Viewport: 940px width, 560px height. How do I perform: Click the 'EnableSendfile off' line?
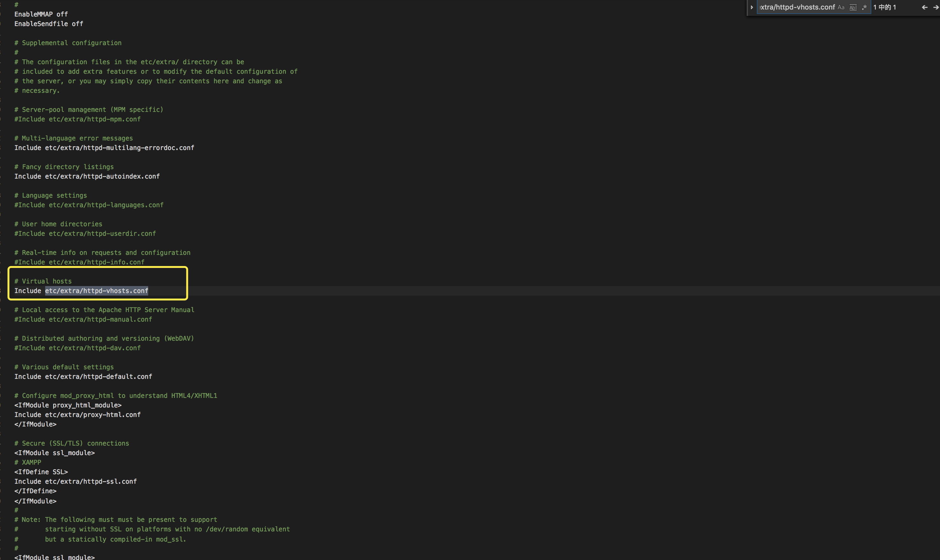coord(49,24)
